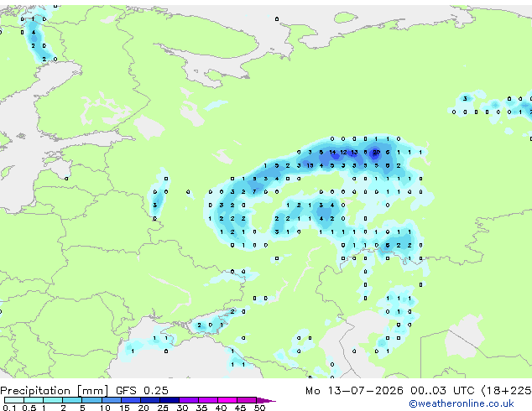The width and height of the screenshot is (532, 411).
Task: Click the '35' legend scale label
Action: (201, 408)
